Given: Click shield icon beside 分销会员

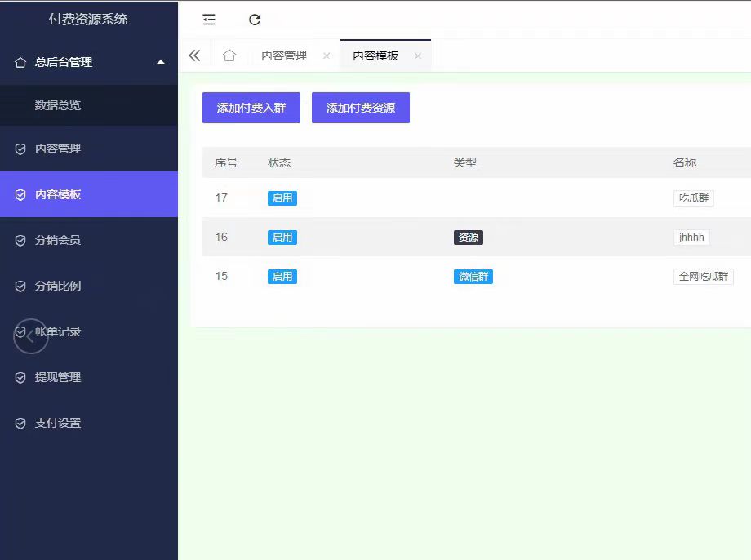Looking at the screenshot, I should coord(20,241).
